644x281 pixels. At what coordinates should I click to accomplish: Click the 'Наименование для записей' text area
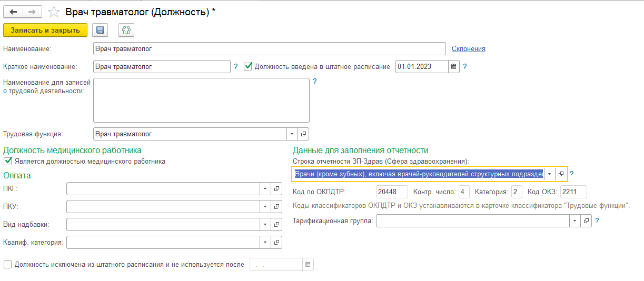point(201,100)
